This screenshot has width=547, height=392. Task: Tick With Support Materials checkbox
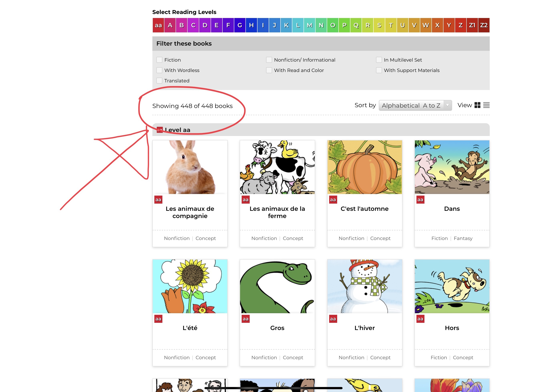pos(379,70)
